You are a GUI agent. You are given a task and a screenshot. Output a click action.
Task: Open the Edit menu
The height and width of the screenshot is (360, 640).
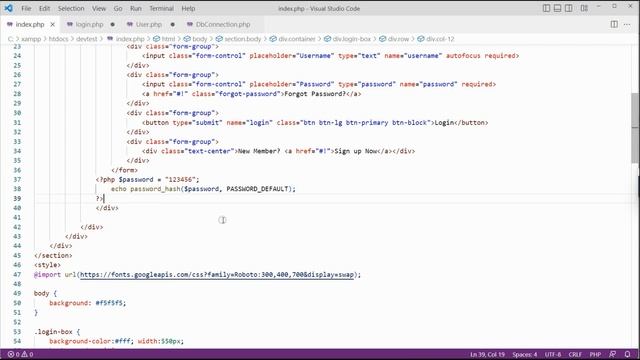pyautogui.click(x=44, y=8)
